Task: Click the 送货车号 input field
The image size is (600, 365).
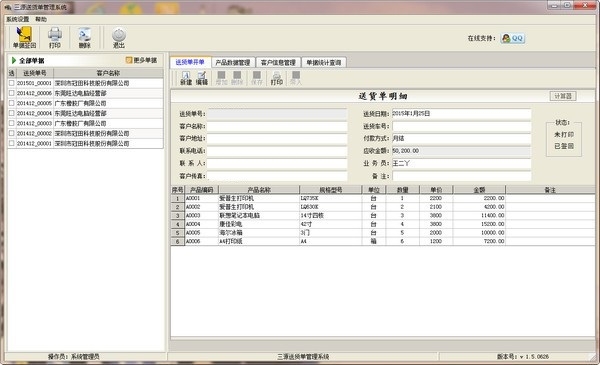Action: click(461, 126)
